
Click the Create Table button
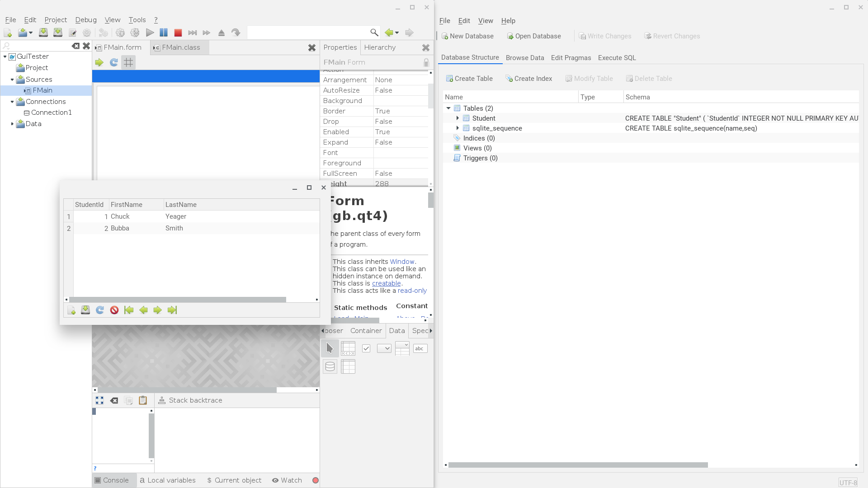(x=469, y=79)
